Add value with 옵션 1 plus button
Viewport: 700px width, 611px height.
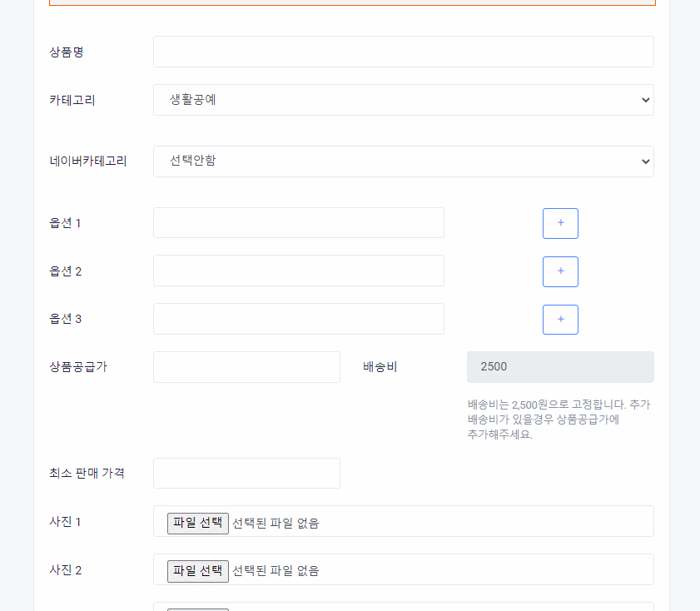click(x=560, y=223)
